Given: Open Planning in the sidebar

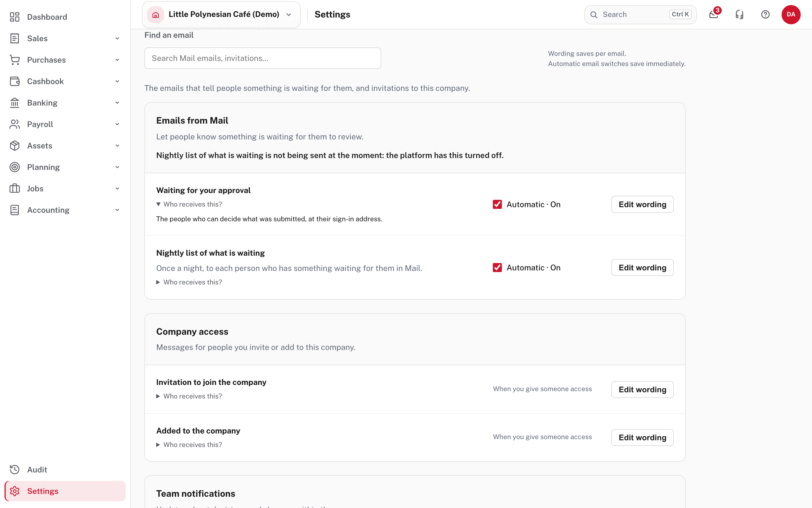Looking at the screenshot, I should tap(65, 167).
